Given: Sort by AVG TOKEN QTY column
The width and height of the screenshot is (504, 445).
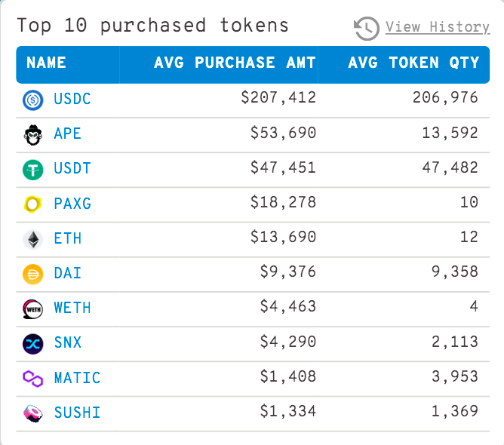Looking at the screenshot, I should coord(413,63).
